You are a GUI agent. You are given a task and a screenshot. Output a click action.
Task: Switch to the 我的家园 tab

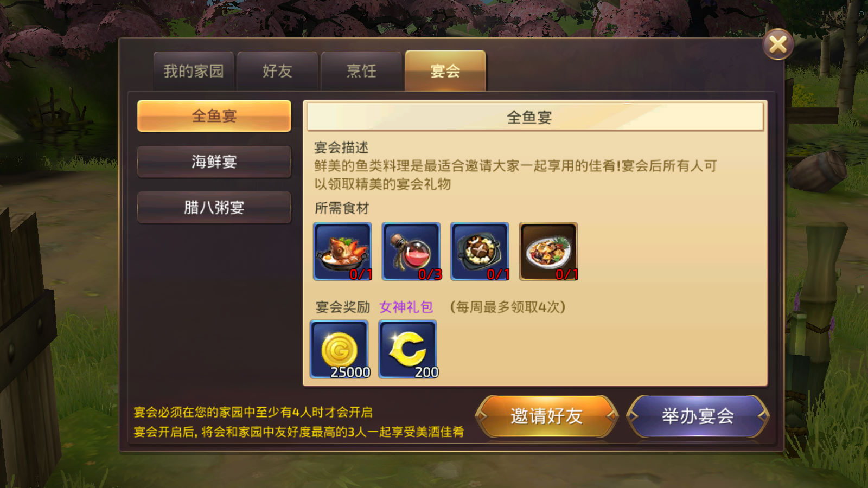coord(194,71)
